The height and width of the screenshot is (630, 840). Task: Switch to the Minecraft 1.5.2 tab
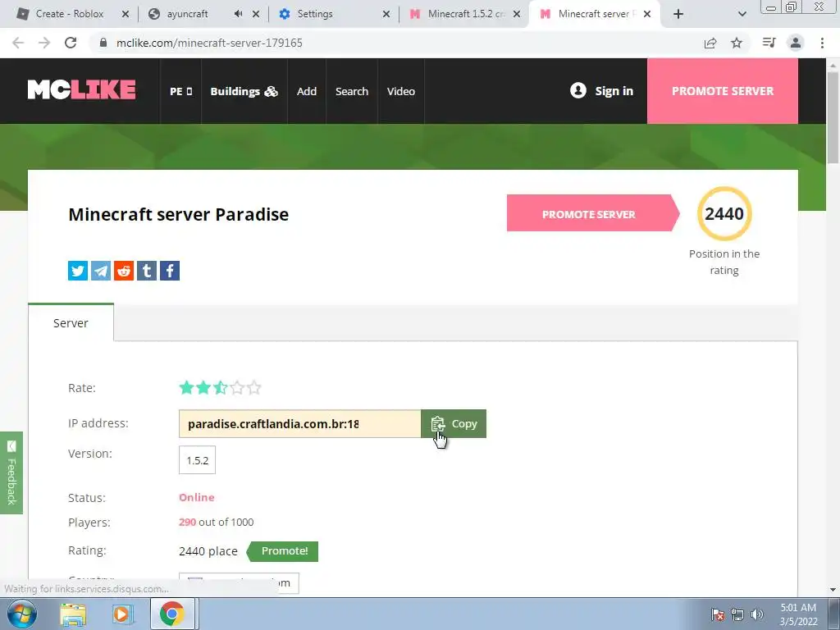click(466, 14)
